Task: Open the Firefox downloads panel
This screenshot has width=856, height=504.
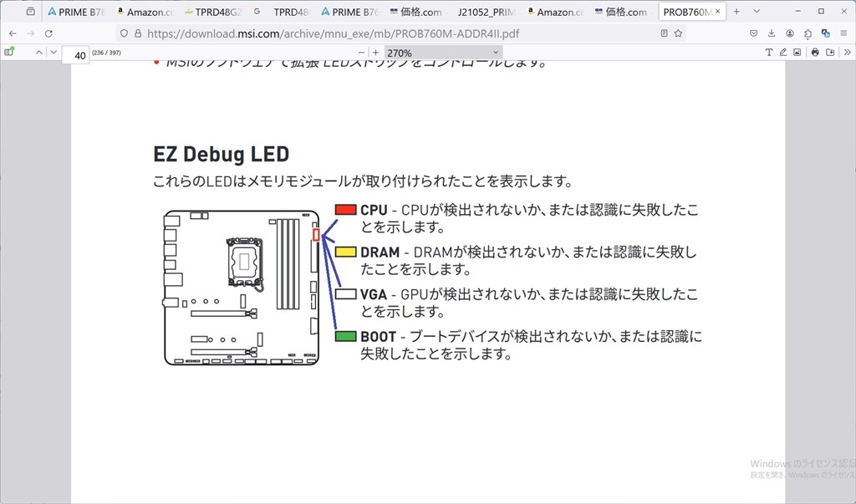Action: 772,33
